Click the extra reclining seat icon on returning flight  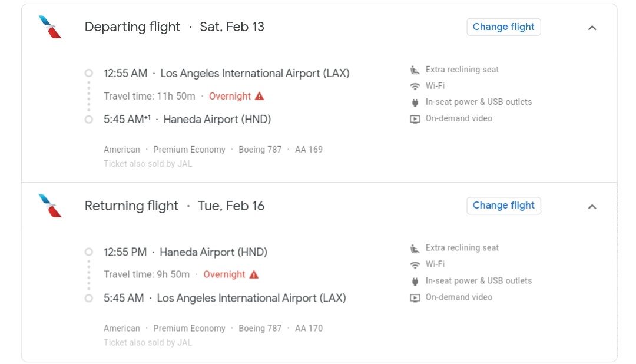click(x=415, y=247)
